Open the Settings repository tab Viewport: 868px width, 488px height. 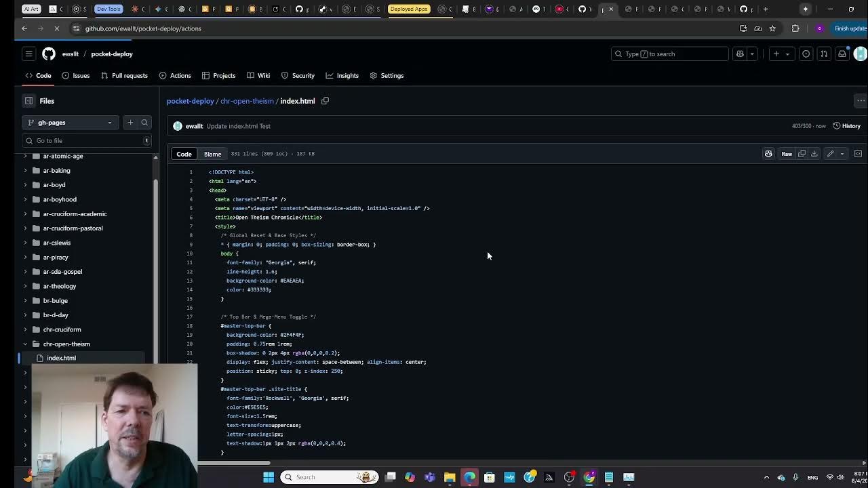(387, 75)
